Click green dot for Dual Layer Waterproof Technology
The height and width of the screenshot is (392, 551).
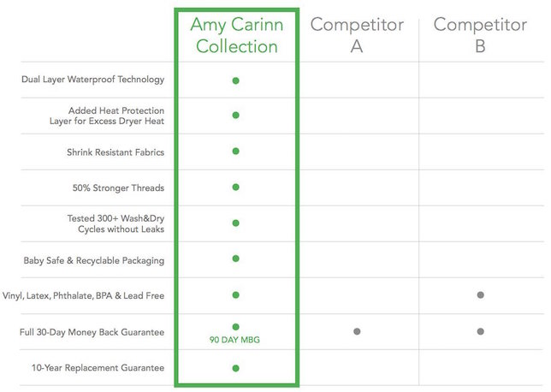tap(236, 80)
